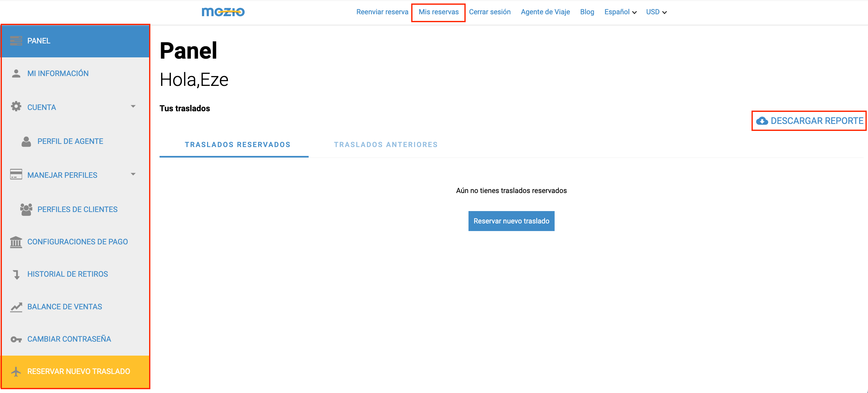Open PERFIL DE AGENTE sidebar item

pyautogui.click(x=75, y=141)
